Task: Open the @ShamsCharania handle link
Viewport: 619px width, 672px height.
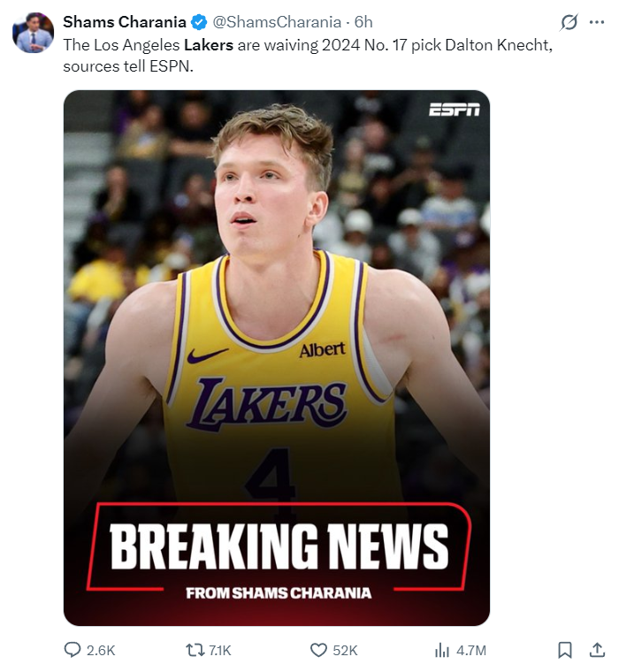Action: (x=277, y=22)
